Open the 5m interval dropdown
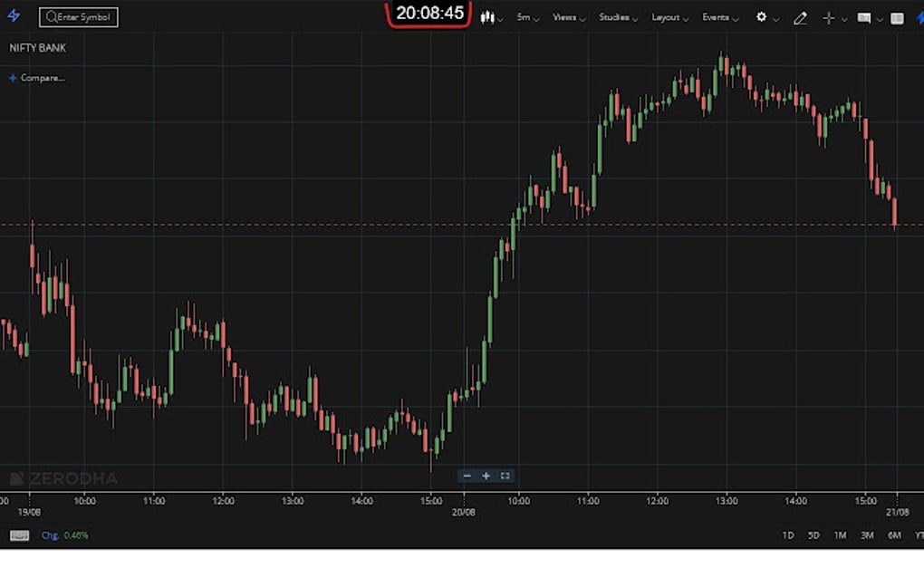This screenshot has width=924, height=578. [524, 17]
